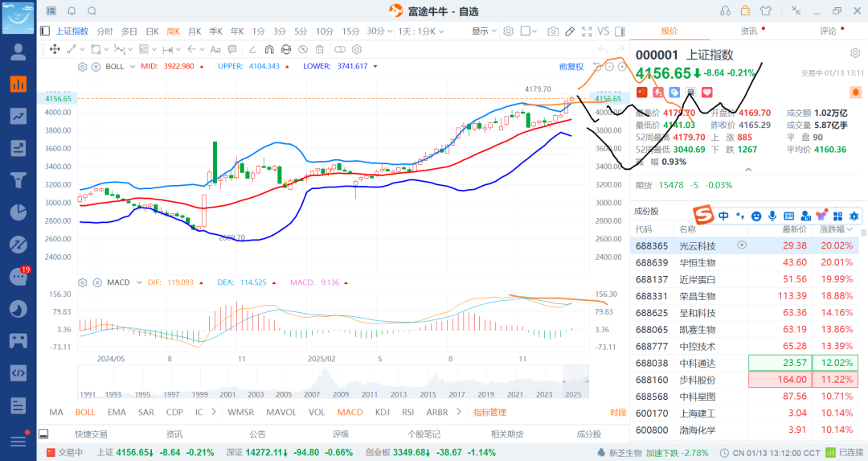The width and height of the screenshot is (868, 461).
Task: Open the 1天:1分K dropdown
Action: coord(420,31)
